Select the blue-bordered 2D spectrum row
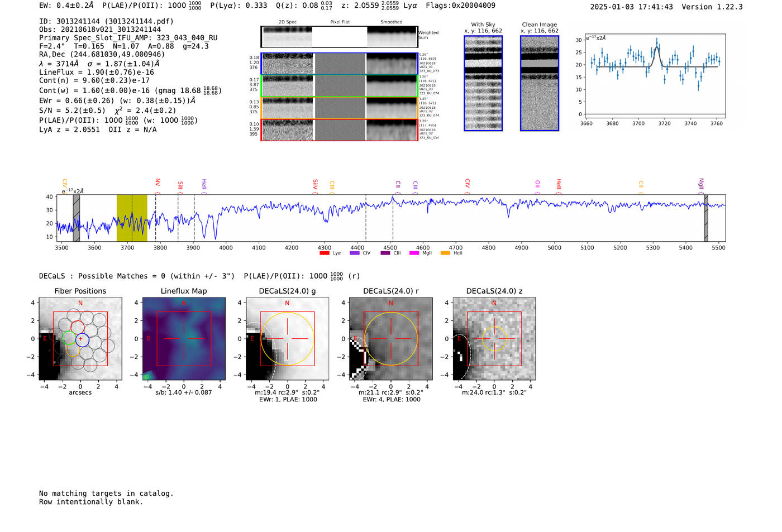 (x=340, y=64)
